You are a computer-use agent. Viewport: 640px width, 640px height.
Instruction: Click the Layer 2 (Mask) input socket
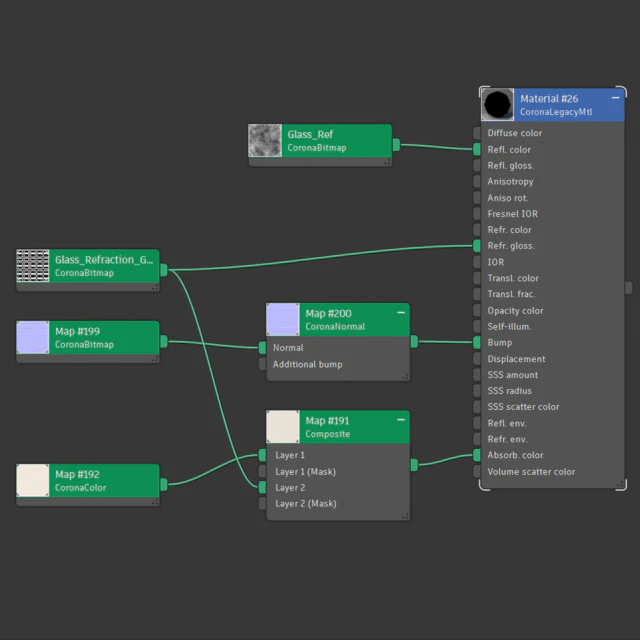262,504
